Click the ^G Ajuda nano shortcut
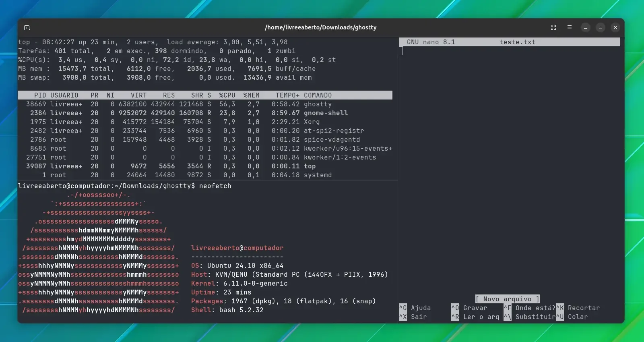The width and height of the screenshot is (644, 342). [415, 308]
